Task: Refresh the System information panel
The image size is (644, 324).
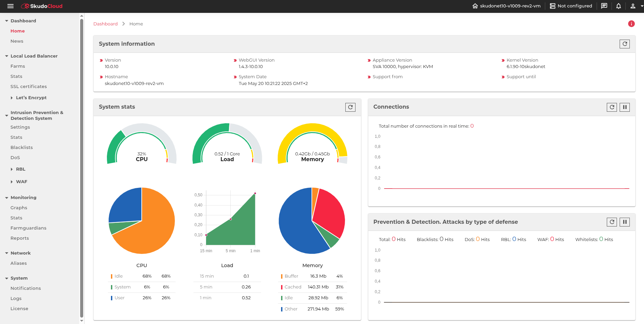Action: (x=624, y=44)
